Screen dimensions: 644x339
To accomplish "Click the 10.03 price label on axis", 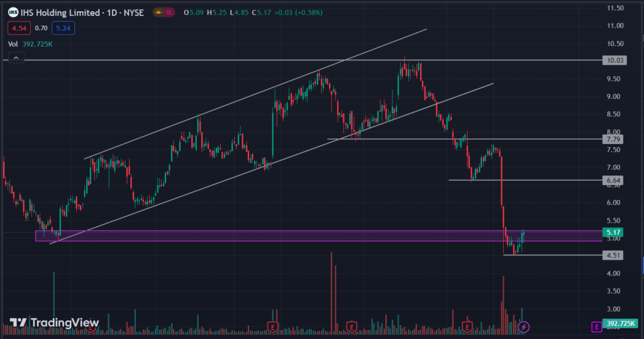I will pyautogui.click(x=615, y=60).
